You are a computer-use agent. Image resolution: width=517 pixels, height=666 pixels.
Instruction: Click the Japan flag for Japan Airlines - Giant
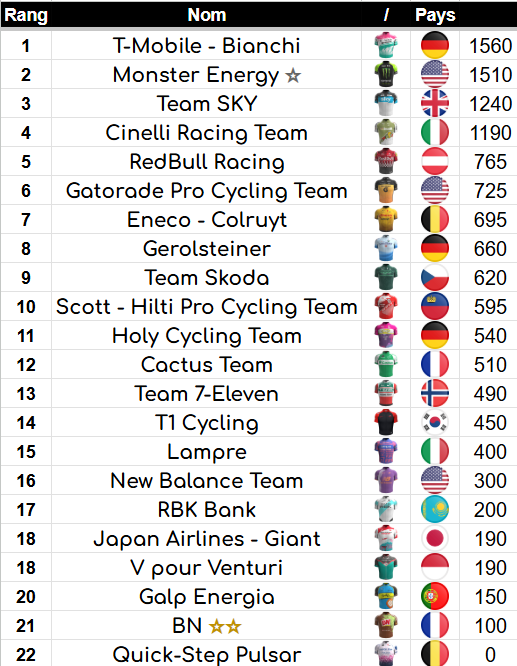pyautogui.click(x=435, y=538)
